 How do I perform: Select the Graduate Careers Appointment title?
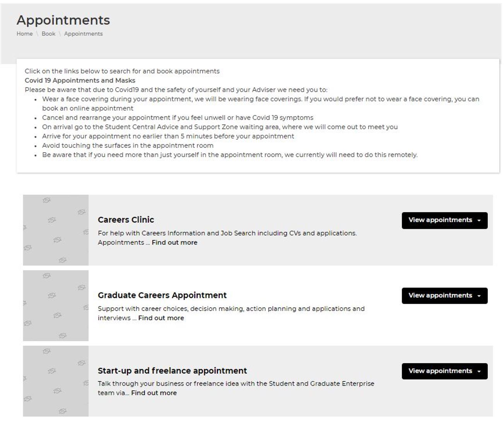coord(162,295)
